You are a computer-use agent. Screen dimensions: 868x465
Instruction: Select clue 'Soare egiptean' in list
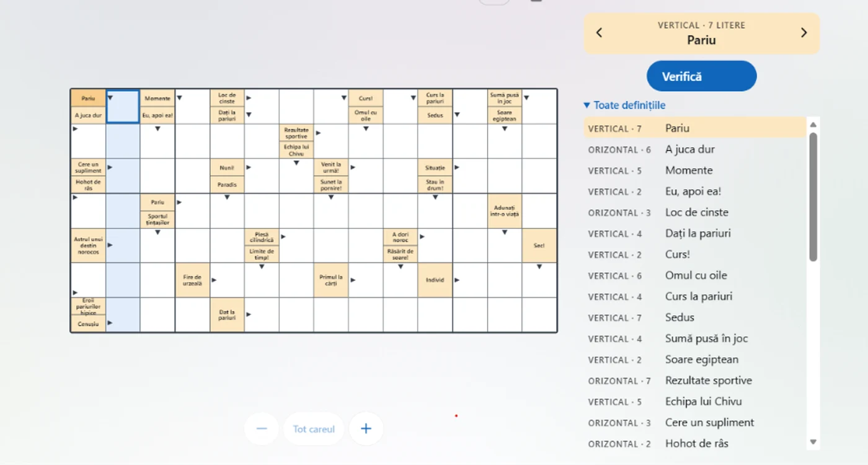694,360
